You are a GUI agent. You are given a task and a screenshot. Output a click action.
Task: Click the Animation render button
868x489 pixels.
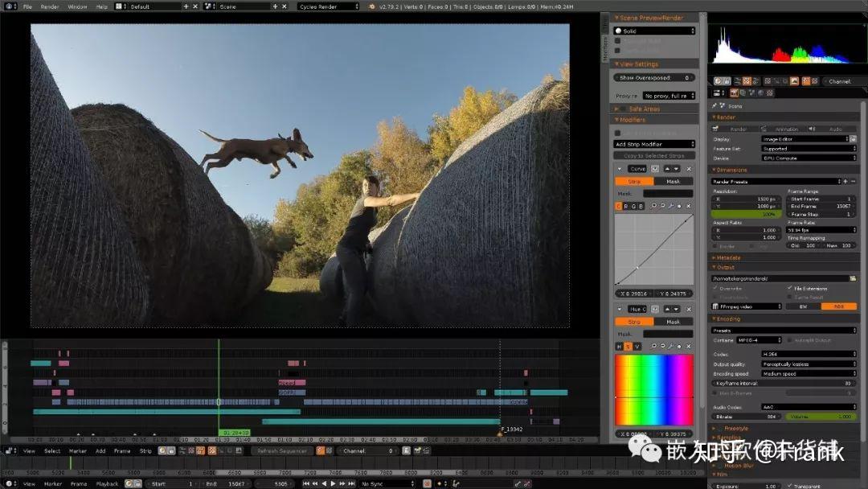pos(782,129)
